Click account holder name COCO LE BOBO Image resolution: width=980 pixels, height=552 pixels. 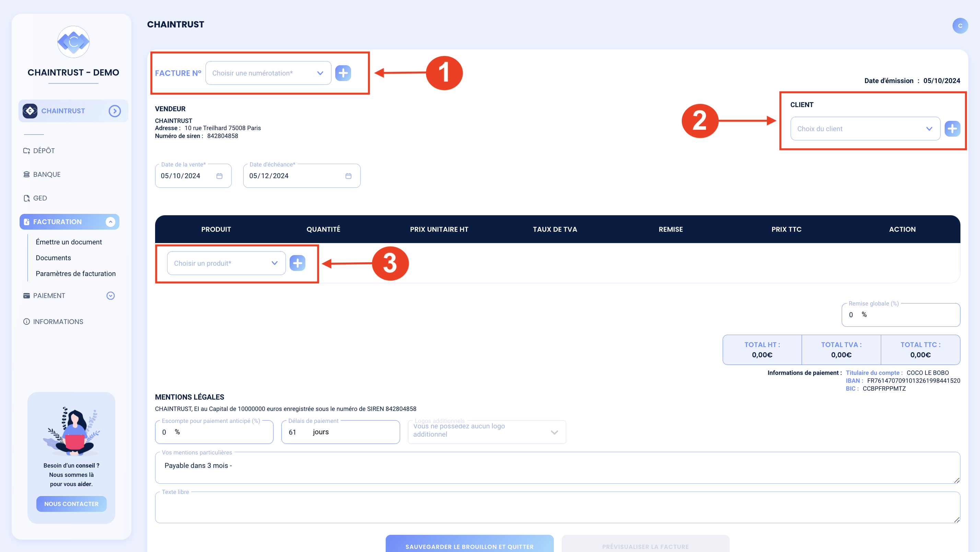[927, 373]
